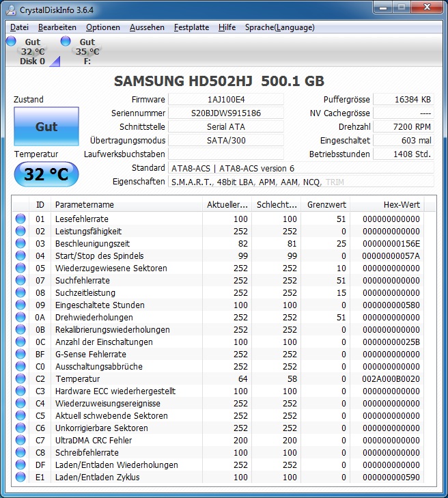Click the status orb for Wiederzugewiesene Sektoren
Image resolution: width=448 pixels, height=498 pixels.
tap(20, 268)
